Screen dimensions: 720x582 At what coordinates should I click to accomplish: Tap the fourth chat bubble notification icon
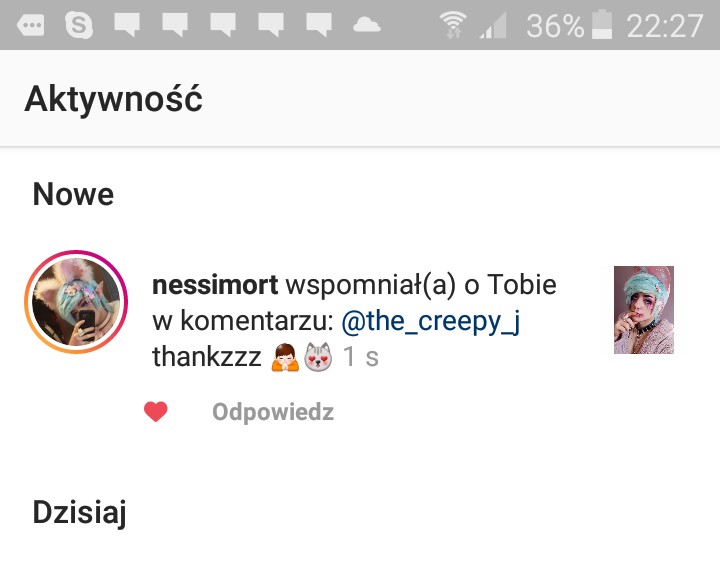click(271, 25)
